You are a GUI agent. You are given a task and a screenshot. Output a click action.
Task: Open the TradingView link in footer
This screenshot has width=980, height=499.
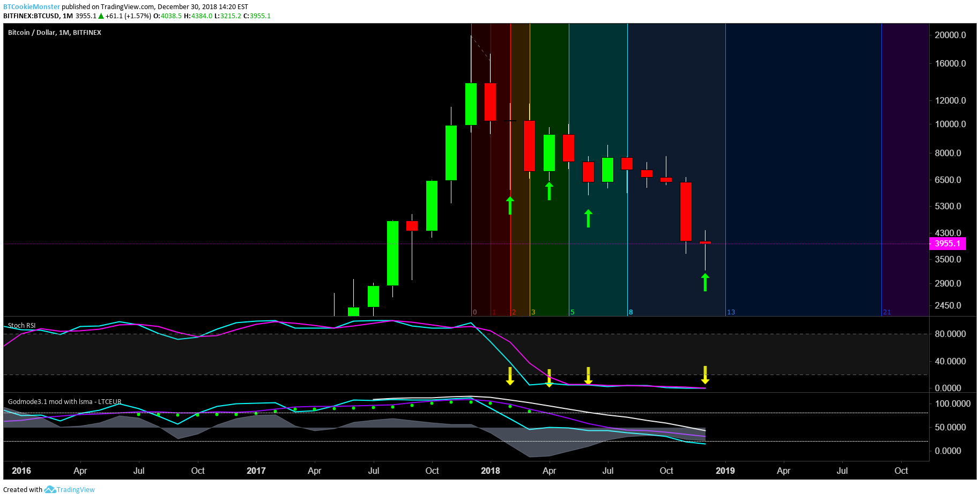[x=76, y=489]
